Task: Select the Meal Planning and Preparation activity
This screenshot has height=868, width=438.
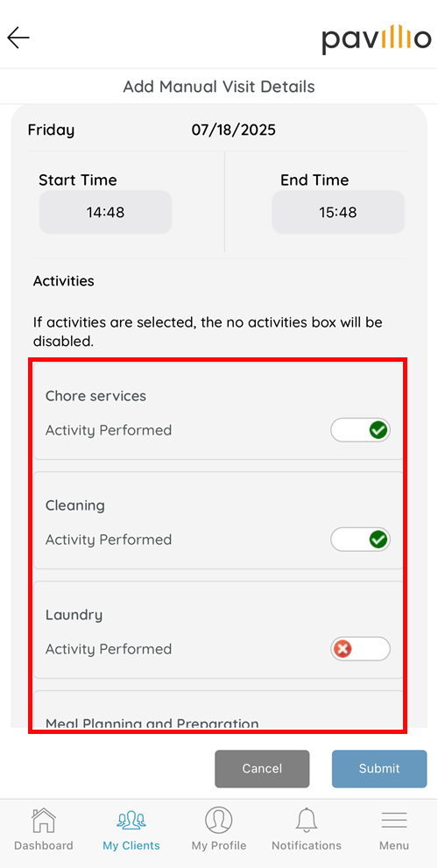Action: point(152,723)
